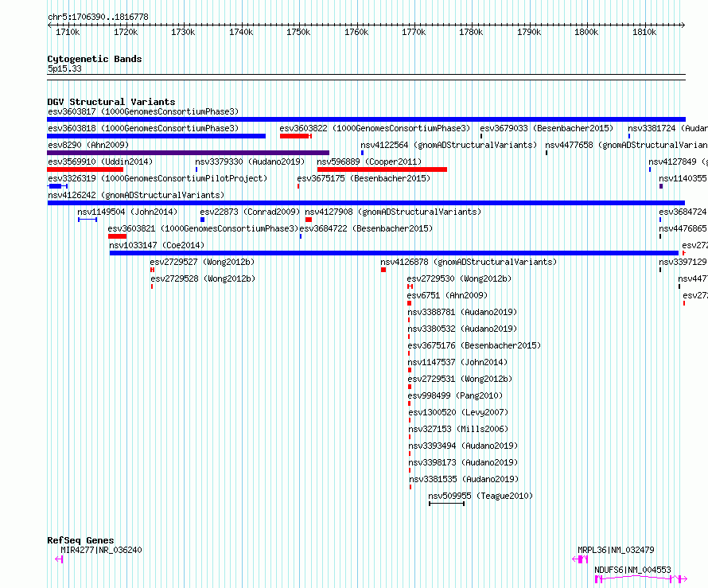Click the MIR4277 magenta gene glyph

pos(59,559)
